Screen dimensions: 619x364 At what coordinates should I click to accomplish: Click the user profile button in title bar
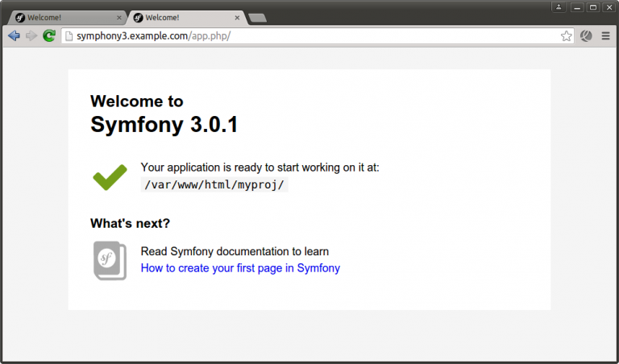point(559,6)
